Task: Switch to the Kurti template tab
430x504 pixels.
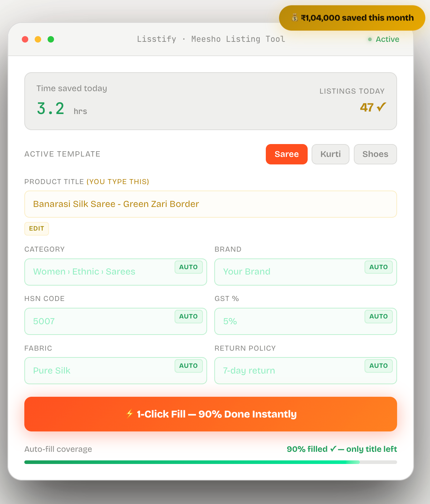Action: tap(330, 154)
